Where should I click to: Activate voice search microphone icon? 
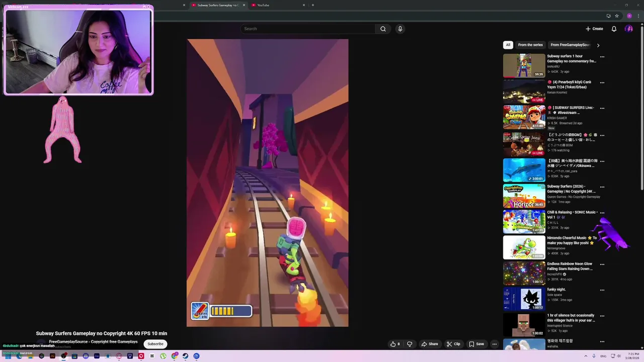pyautogui.click(x=400, y=29)
